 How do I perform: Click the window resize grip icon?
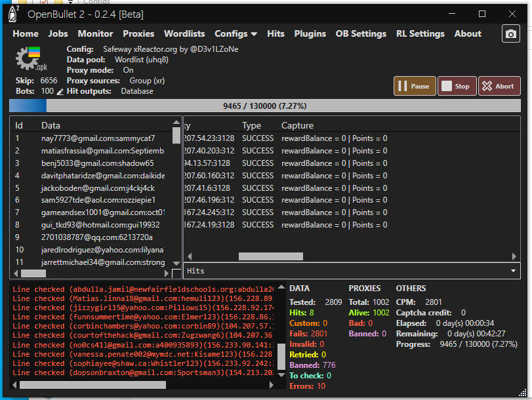(523, 393)
